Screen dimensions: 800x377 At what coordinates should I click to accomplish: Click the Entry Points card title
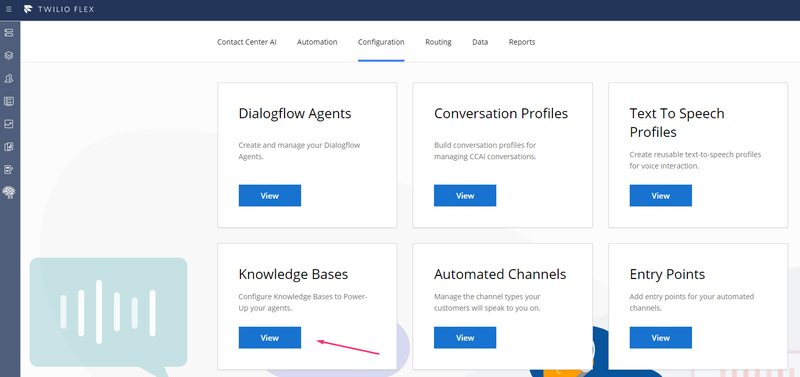[x=667, y=274]
